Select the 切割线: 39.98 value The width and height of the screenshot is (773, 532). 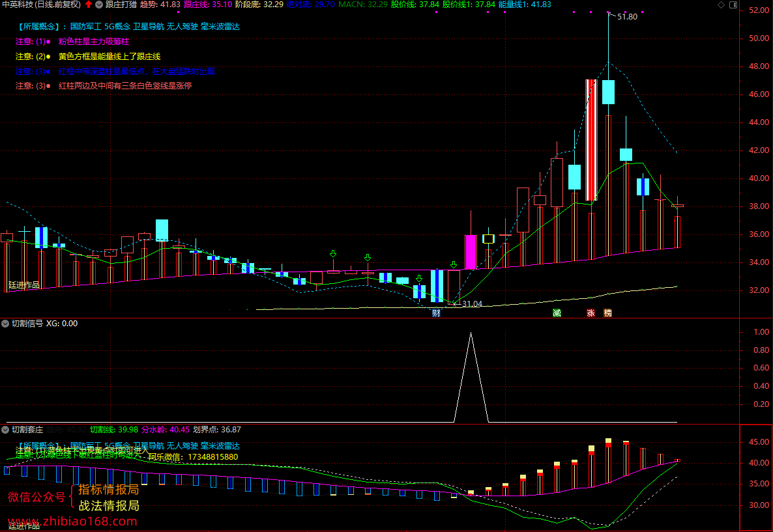click(x=114, y=430)
